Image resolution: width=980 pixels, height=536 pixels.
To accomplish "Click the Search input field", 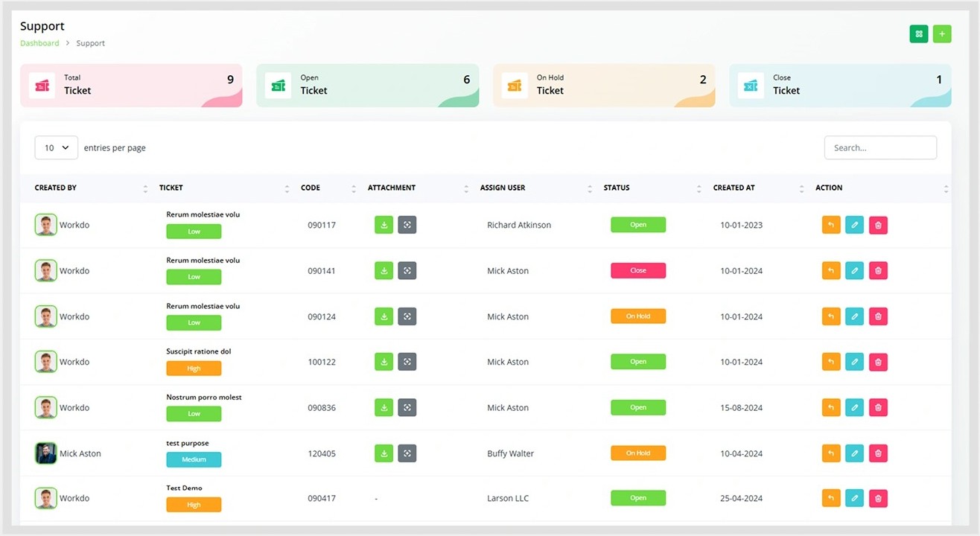I will tap(880, 147).
